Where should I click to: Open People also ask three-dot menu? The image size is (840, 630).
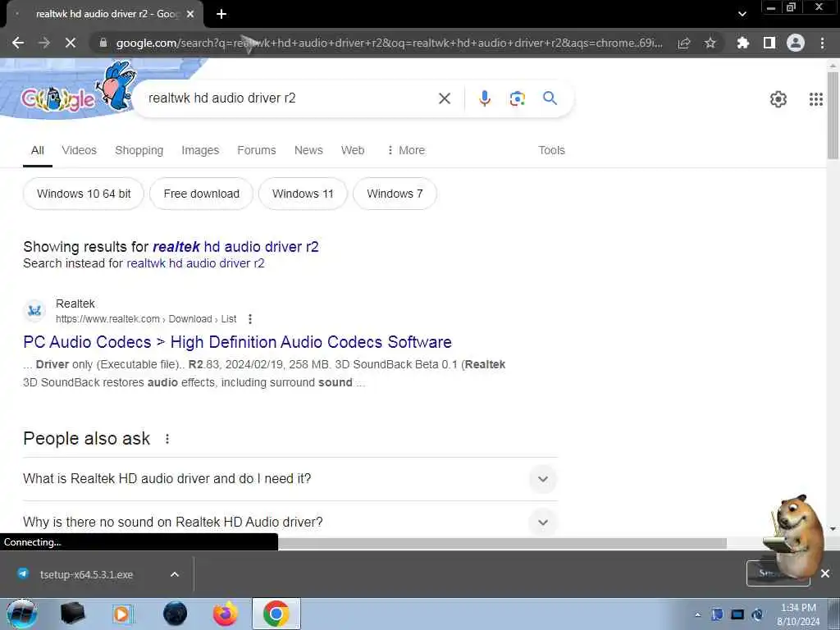tap(167, 439)
